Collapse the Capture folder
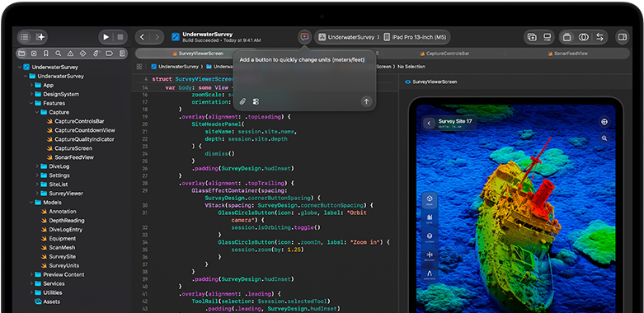The image size is (644, 313). (37, 112)
